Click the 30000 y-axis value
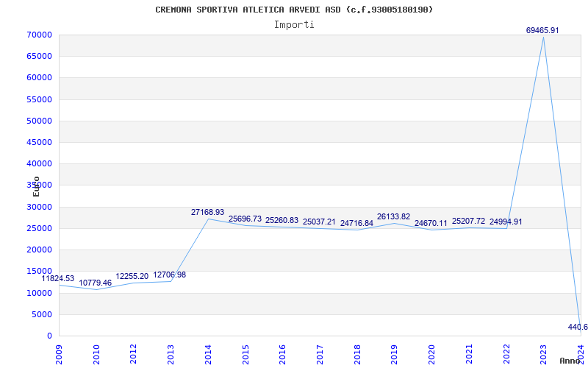The image size is (588, 368). (39, 207)
